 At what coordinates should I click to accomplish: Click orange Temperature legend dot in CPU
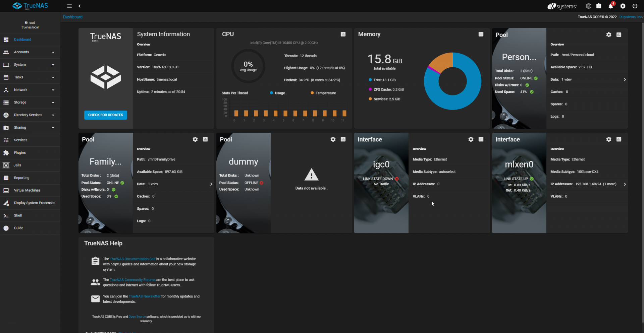(312, 93)
